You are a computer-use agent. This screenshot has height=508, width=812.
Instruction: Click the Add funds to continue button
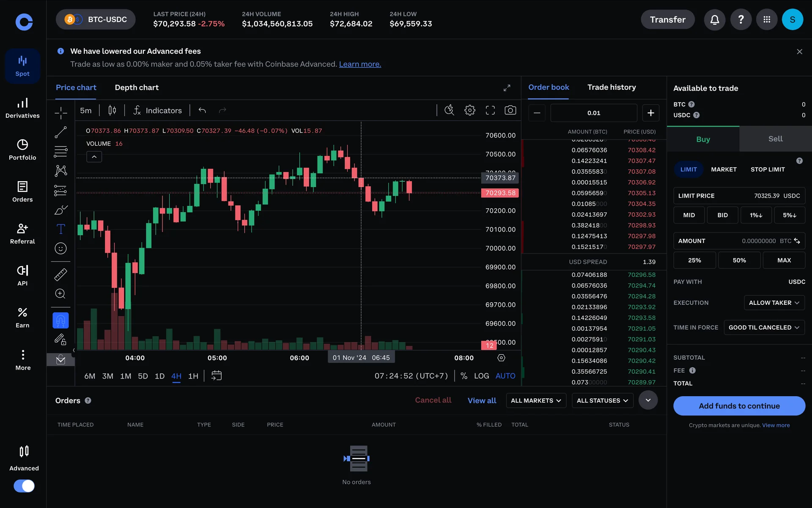[x=739, y=406]
